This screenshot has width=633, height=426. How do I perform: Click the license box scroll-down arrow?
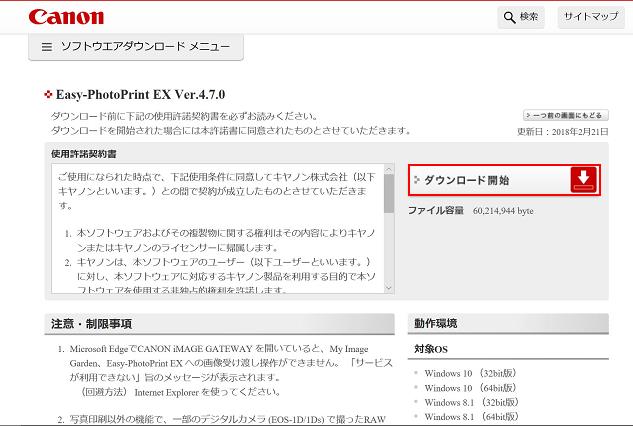coord(389,288)
